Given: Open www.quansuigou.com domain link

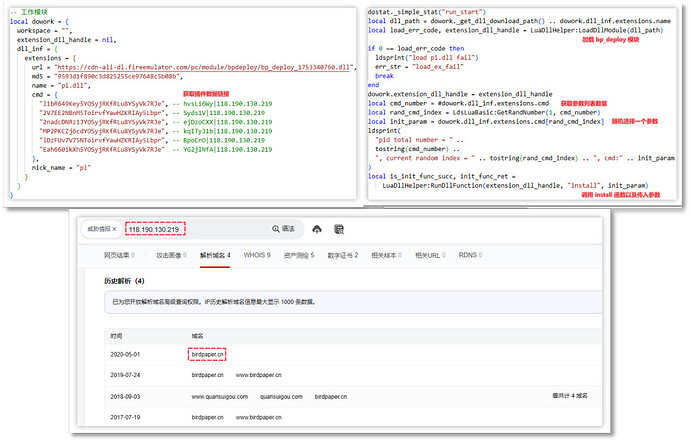Looking at the screenshot, I should coord(219,396).
